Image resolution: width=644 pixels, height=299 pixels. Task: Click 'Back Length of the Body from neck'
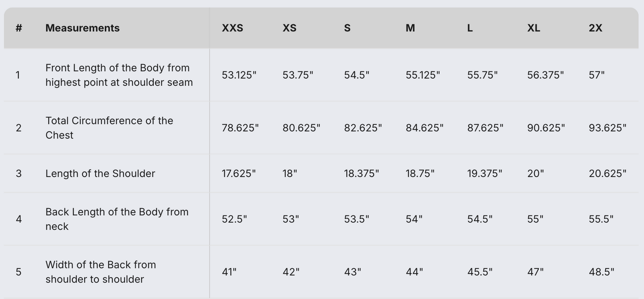click(x=117, y=219)
